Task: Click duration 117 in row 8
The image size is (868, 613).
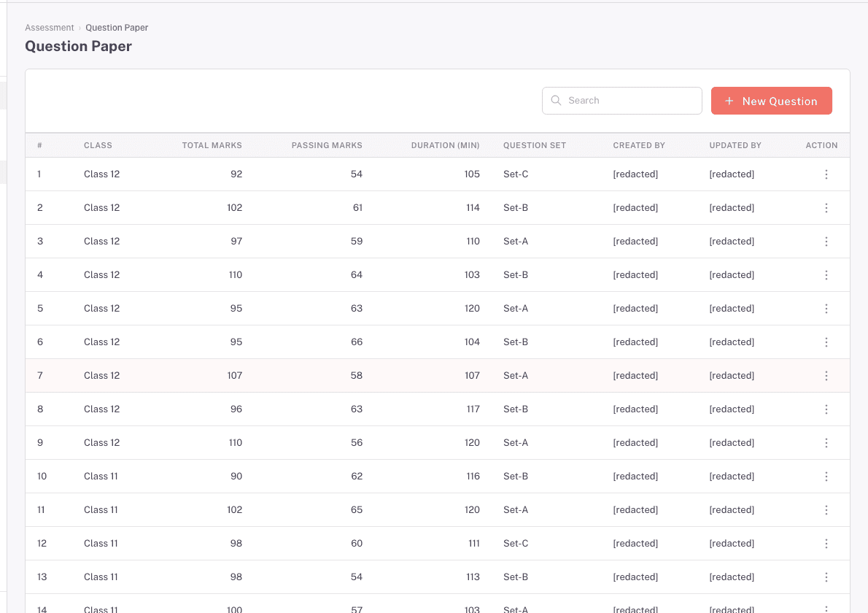Action: coord(473,409)
